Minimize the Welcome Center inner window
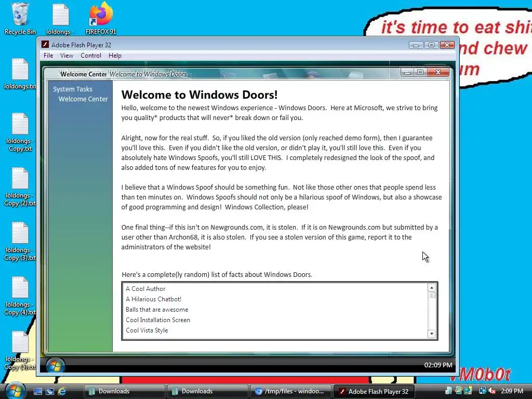Screen dimensions: 532x399 tap(407, 72)
